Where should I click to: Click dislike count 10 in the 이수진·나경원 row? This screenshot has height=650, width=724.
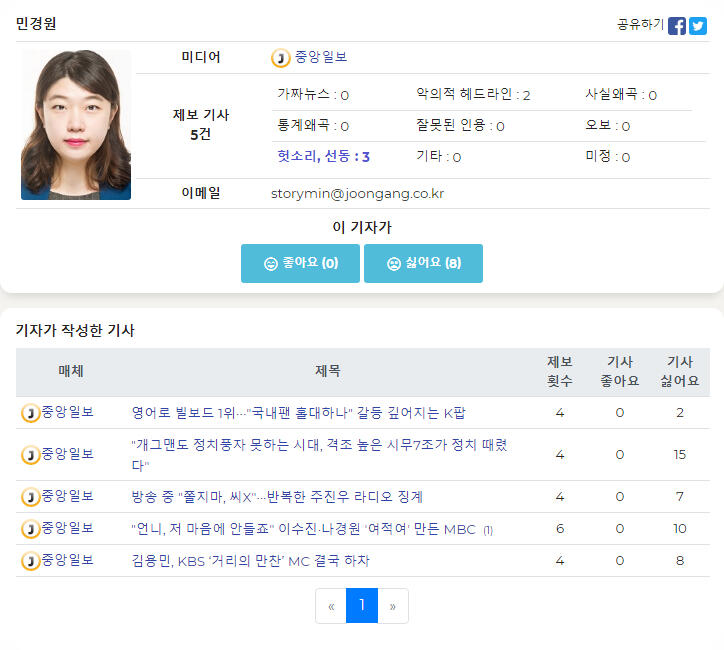pyautogui.click(x=680, y=529)
